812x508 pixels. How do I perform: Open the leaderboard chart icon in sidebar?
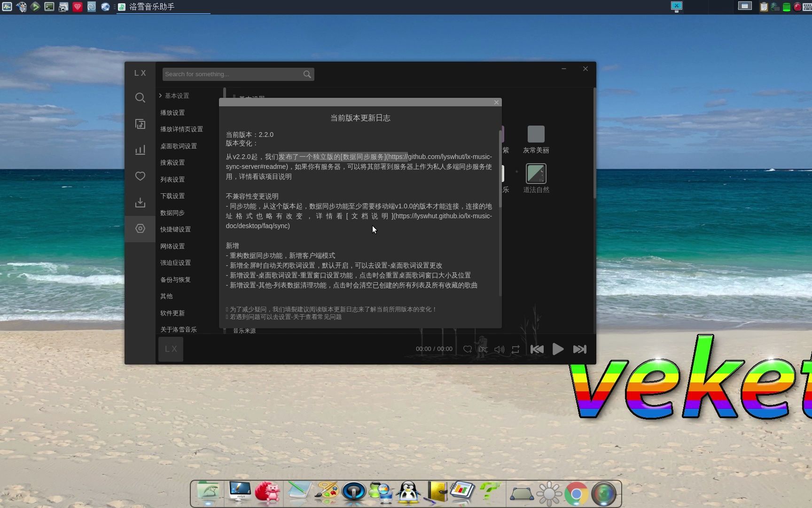click(140, 150)
